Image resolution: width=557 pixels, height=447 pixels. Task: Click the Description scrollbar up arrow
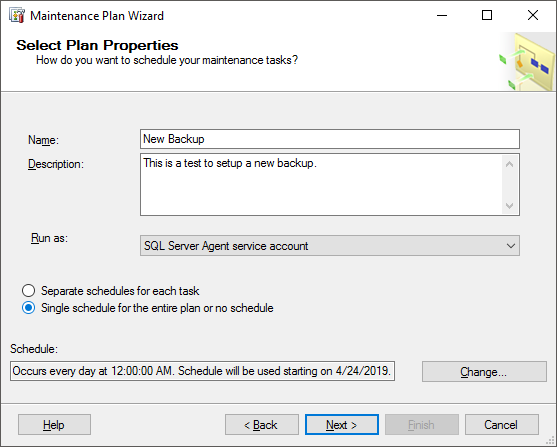click(510, 164)
